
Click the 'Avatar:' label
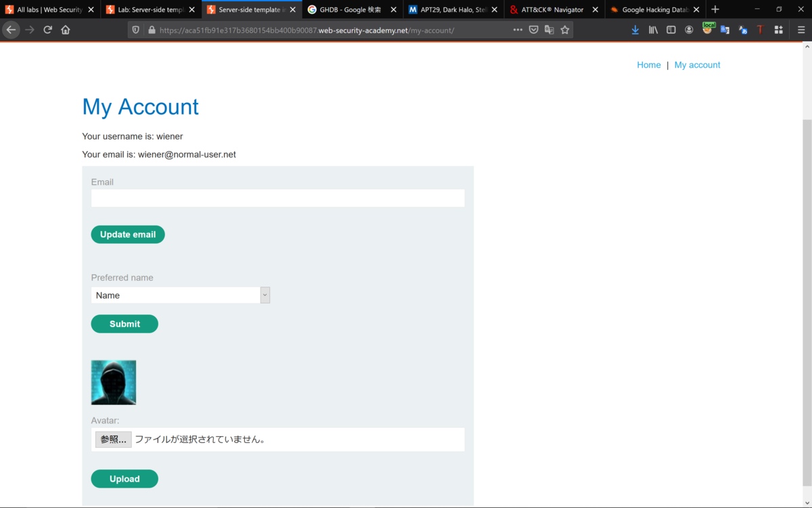[105, 421]
